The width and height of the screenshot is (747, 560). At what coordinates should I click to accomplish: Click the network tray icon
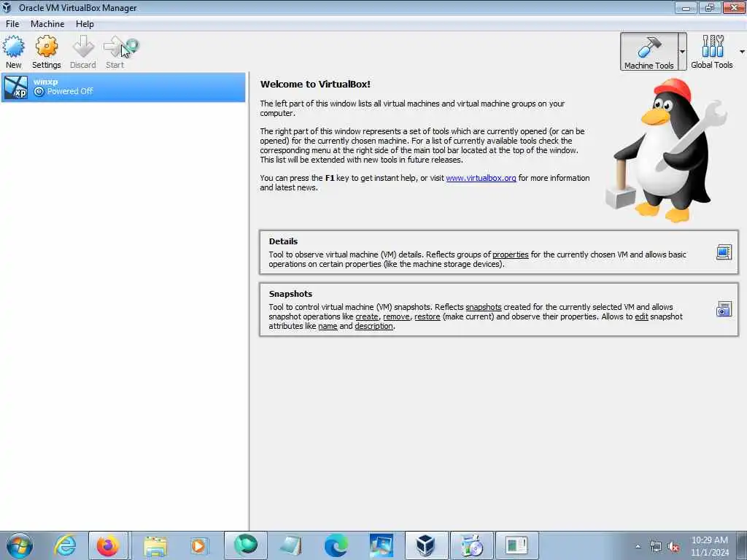pyautogui.click(x=656, y=547)
